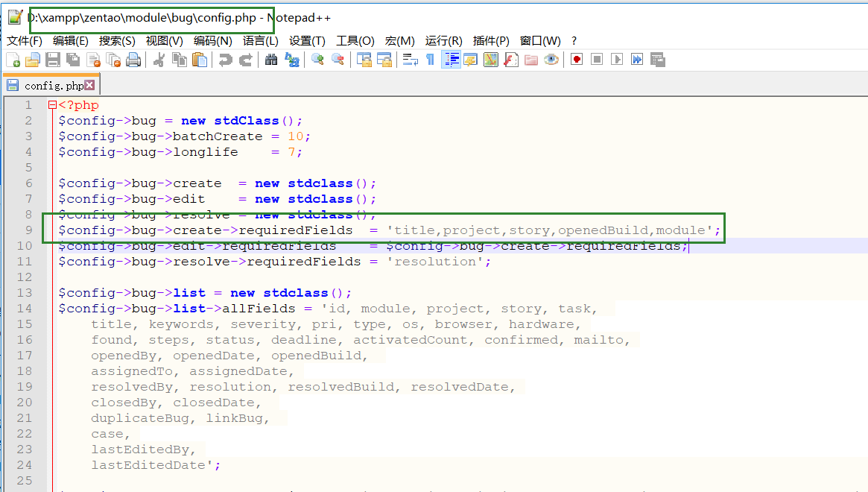Collapse the <?php fold marker on line 1
This screenshot has height=492, width=868.
pyautogui.click(x=52, y=105)
